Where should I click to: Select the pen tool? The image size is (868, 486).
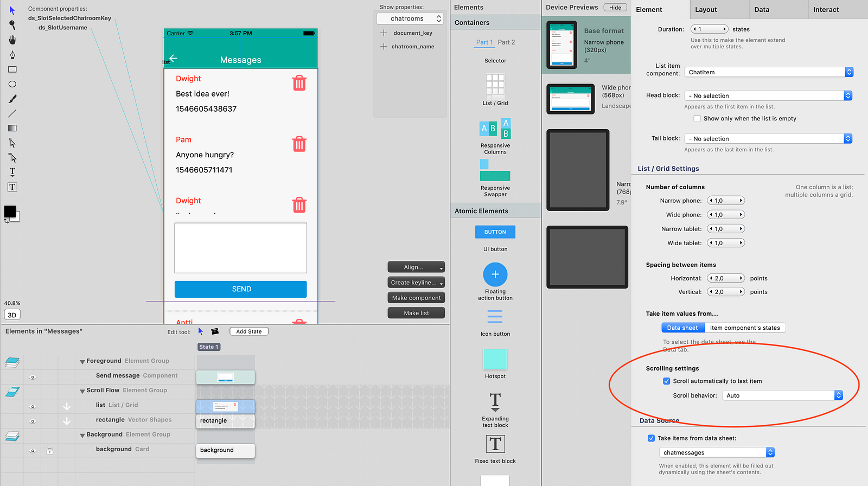click(x=12, y=55)
